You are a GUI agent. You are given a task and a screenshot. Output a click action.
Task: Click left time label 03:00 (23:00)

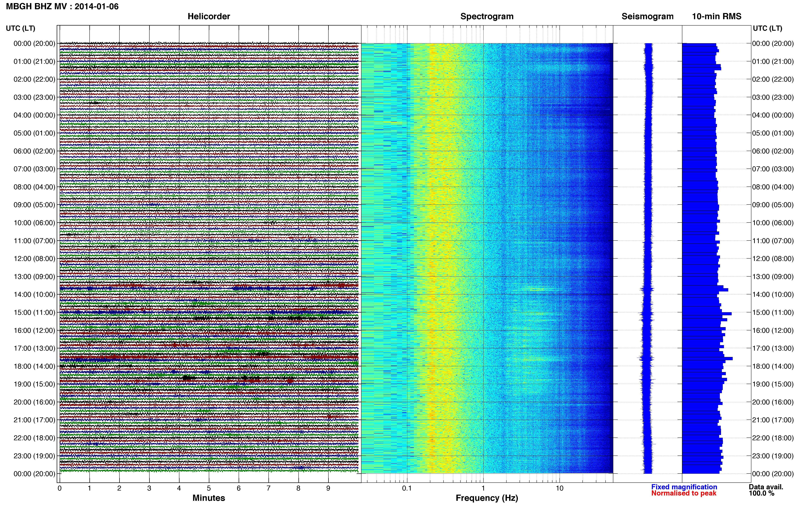coord(34,97)
